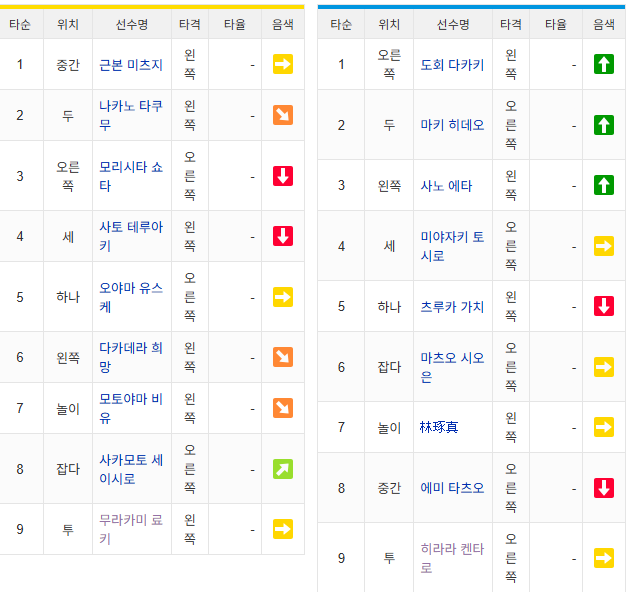Image resolution: width=632 pixels, height=592 pixels.
Task: Open player link 츠루카 가치
Action: tap(452, 307)
